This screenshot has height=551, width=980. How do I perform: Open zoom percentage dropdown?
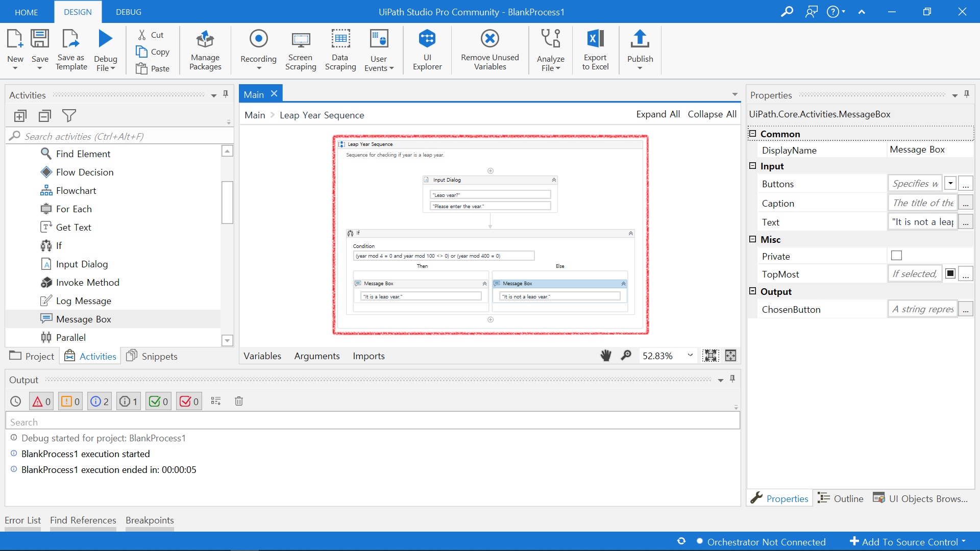point(690,355)
